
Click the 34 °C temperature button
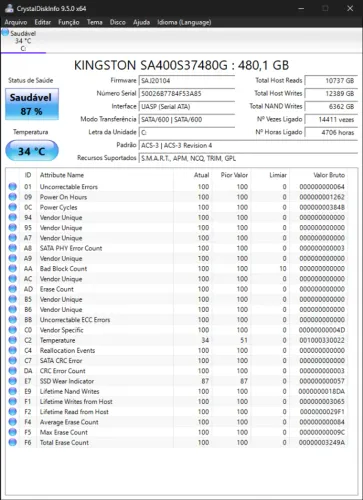[x=32, y=151]
